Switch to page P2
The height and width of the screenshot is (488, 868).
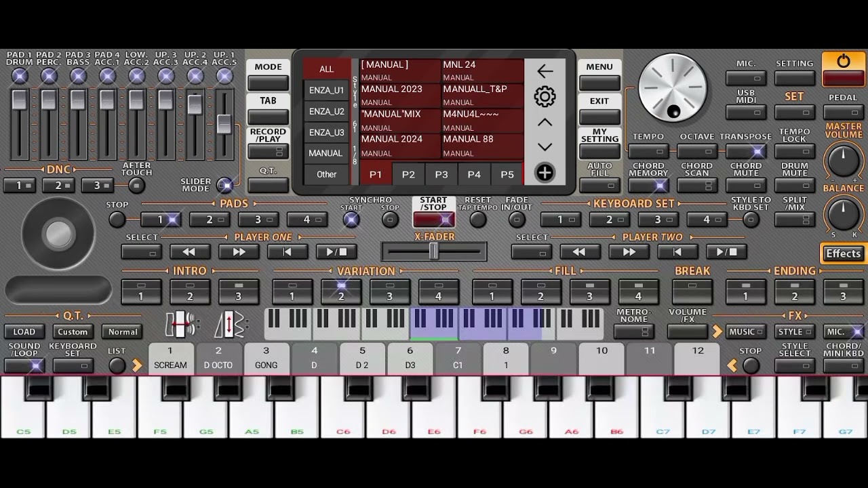tap(408, 174)
